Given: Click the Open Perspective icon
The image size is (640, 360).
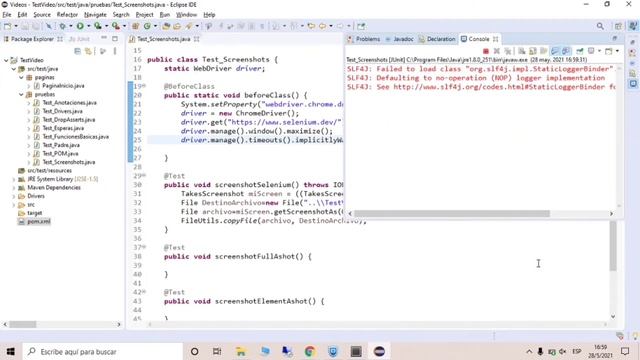Looking at the screenshot, I should pos(618,26).
